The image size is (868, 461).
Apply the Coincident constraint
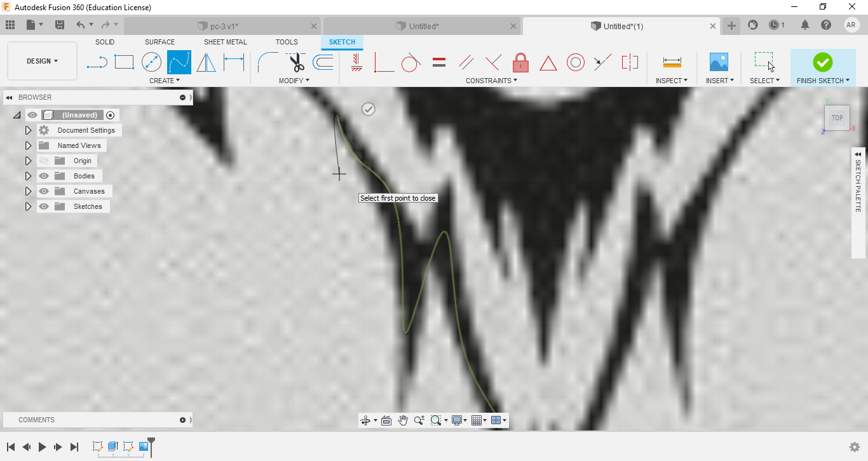pyautogui.click(x=384, y=62)
